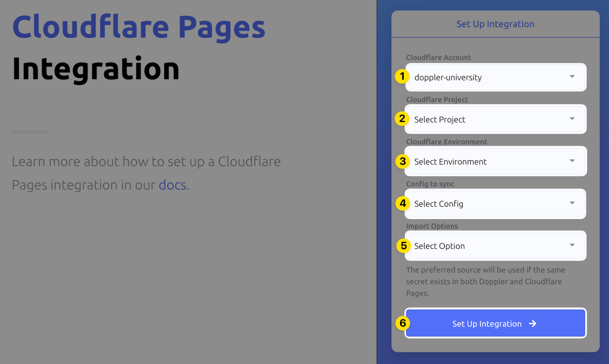Screen dimensions: 609x364
Task: Open the docs link
Action: (172, 185)
